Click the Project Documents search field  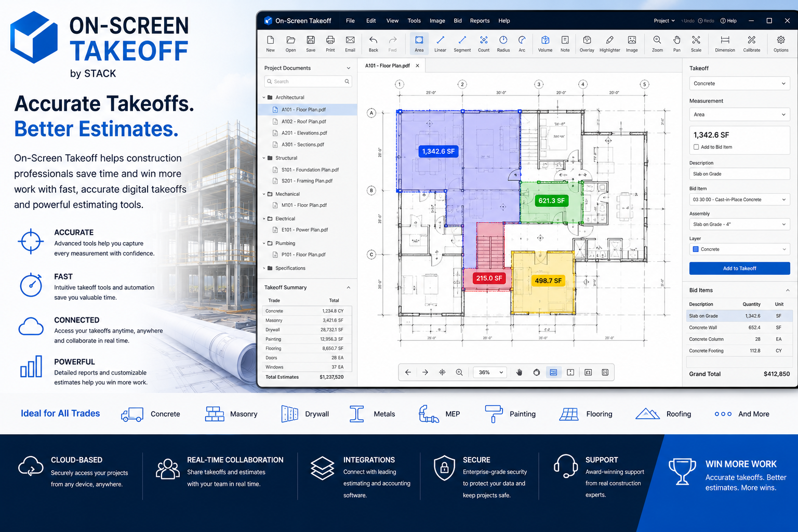click(x=308, y=82)
